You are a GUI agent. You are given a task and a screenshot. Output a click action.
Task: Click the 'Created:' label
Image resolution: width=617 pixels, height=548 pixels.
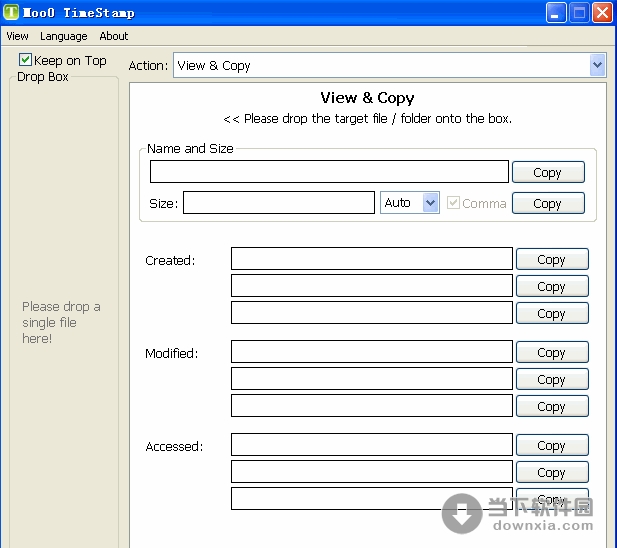coord(170,260)
